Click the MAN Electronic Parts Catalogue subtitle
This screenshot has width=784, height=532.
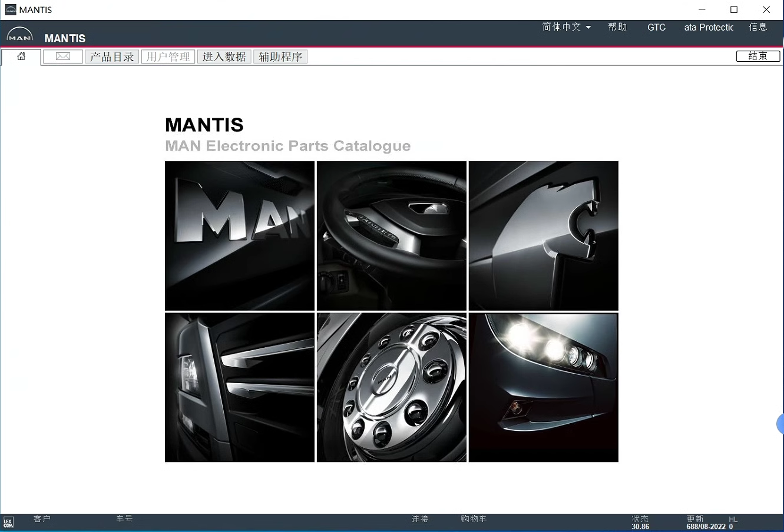pos(288,146)
